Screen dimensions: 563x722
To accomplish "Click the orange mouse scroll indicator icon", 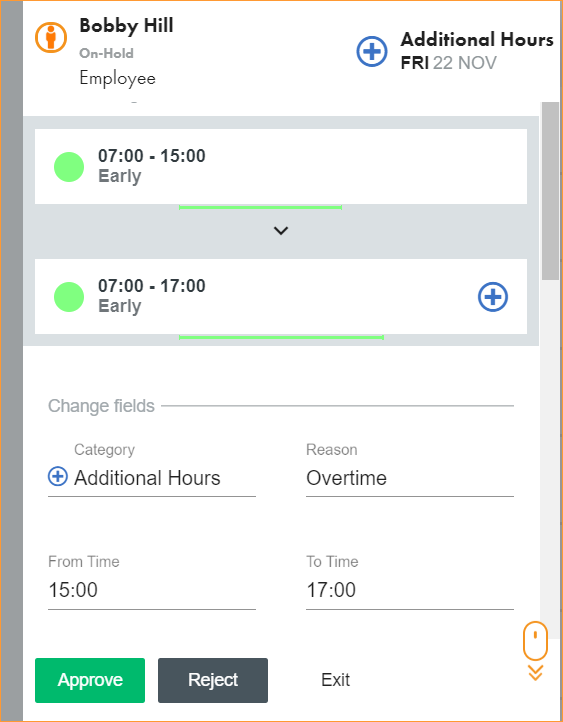I will 535,640.
